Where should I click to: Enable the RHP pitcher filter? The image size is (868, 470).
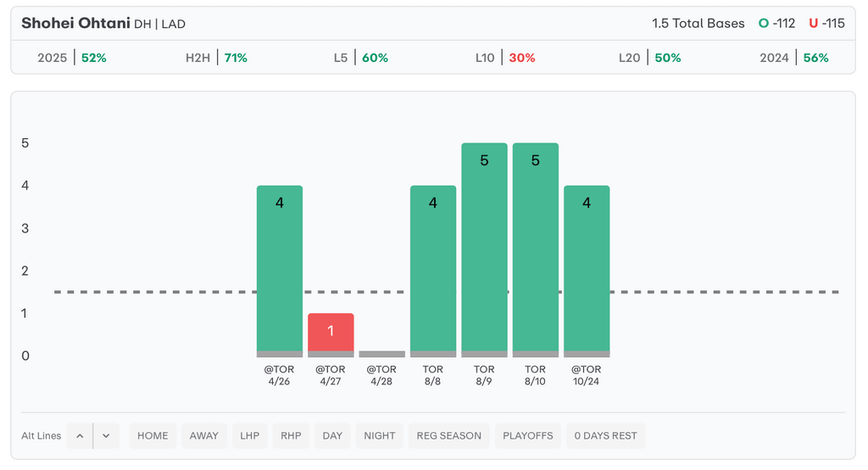click(x=291, y=436)
